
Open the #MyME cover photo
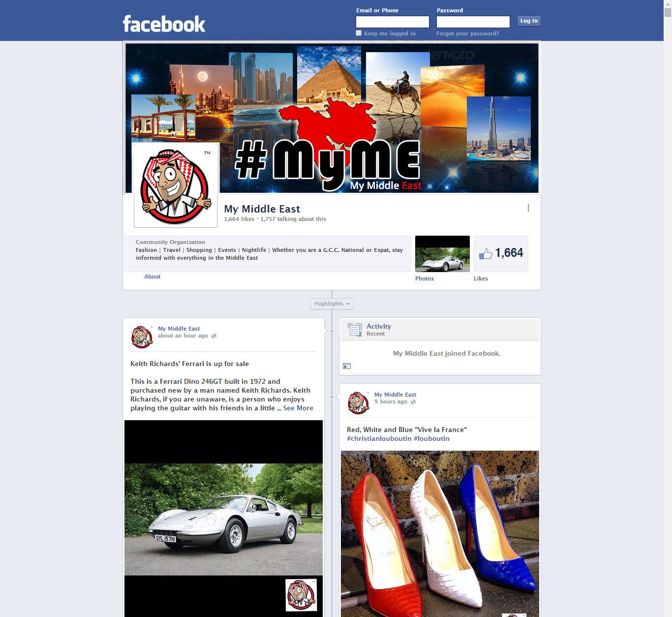(x=332, y=118)
